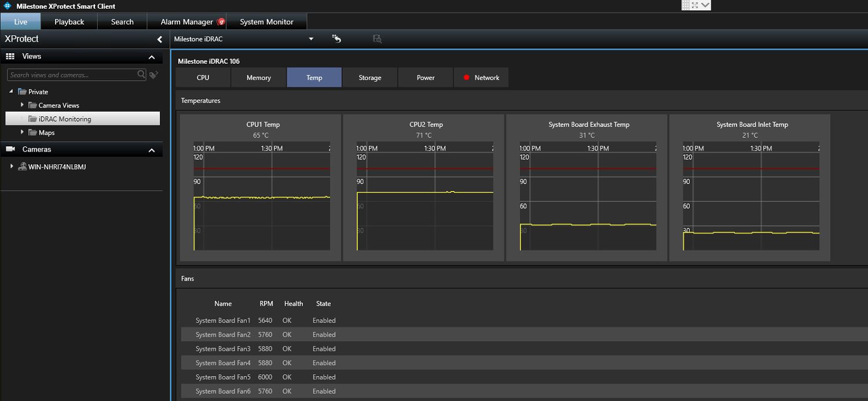Click the magnifier icon in the views search box

pyautogui.click(x=141, y=75)
